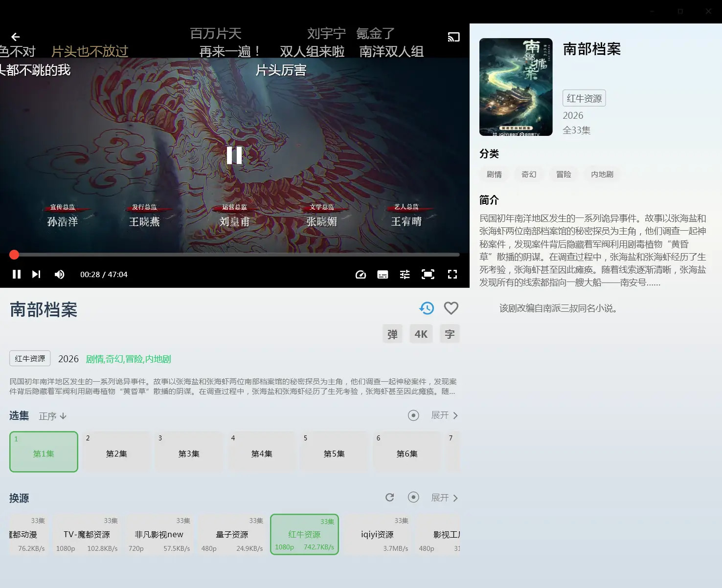This screenshot has height=588, width=722.
Task: Switch source to TV-魔都资源
Action: (x=87, y=534)
